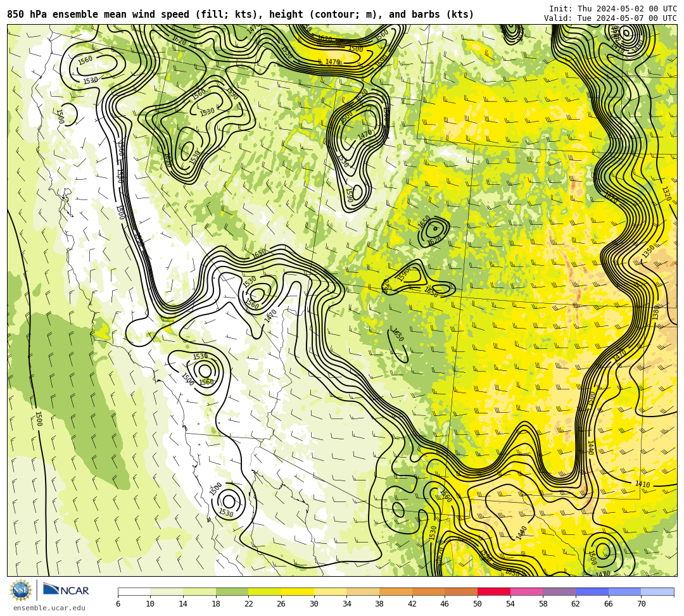The width and height of the screenshot is (684, 616).
Task: Pick the pink 54–58 kts color segment
Action: pyautogui.click(x=526, y=591)
